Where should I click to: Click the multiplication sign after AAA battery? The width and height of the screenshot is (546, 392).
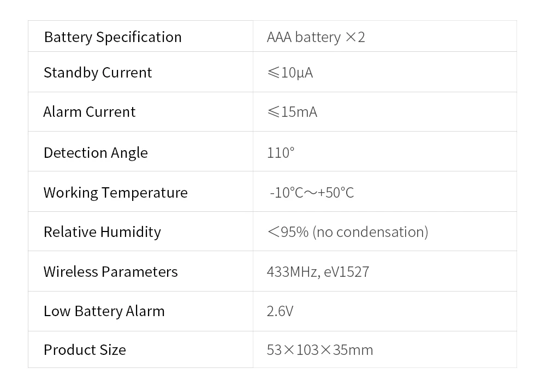pyautogui.click(x=351, y=38)
